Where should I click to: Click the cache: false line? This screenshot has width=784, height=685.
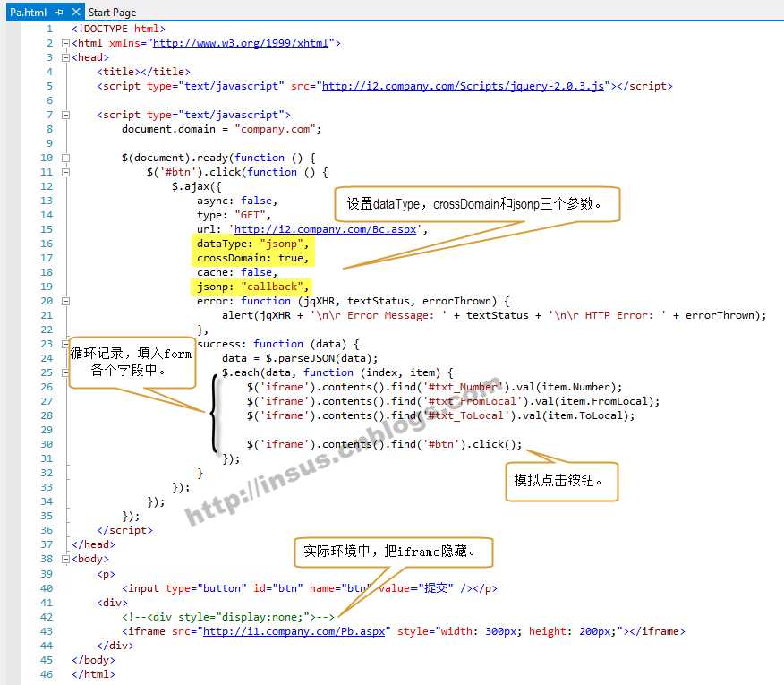pyautogui.click(x=237, y=272)
